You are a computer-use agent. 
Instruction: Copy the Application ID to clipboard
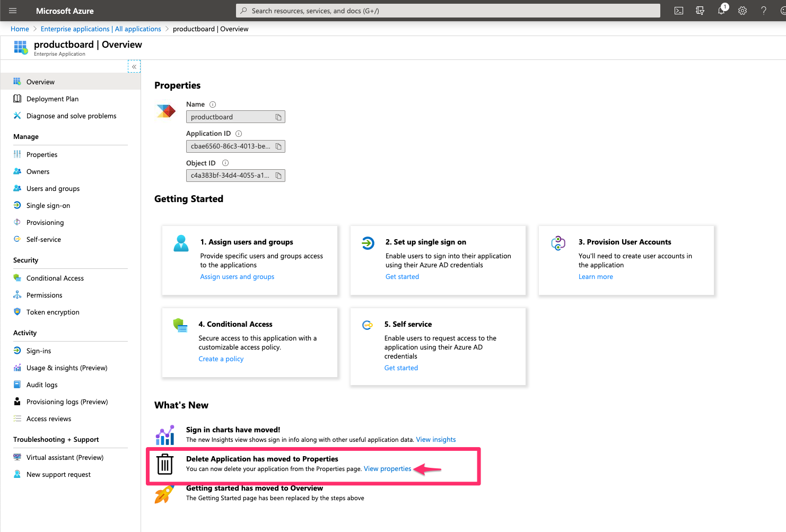[x=278, y=146]
